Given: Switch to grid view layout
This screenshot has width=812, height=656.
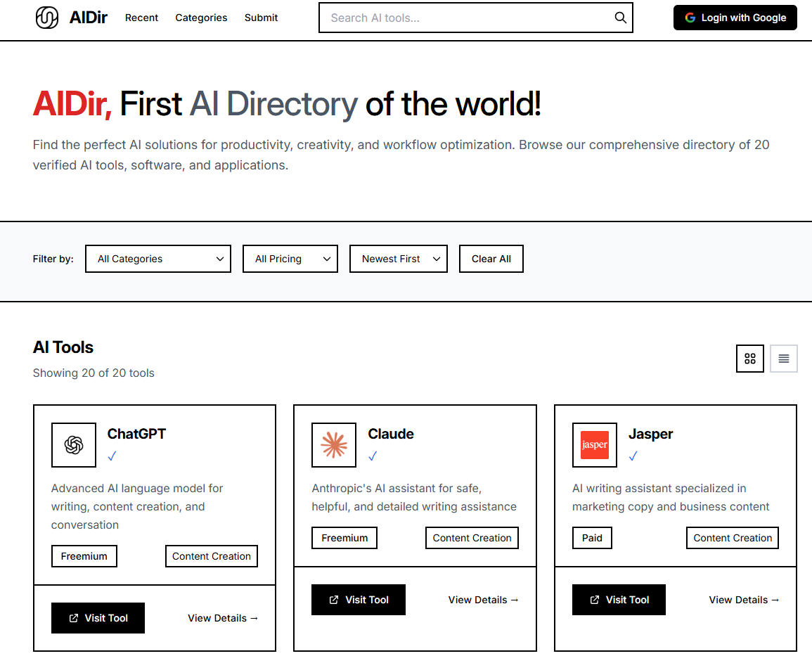Looking at the screenshot, I should point(749,359).
